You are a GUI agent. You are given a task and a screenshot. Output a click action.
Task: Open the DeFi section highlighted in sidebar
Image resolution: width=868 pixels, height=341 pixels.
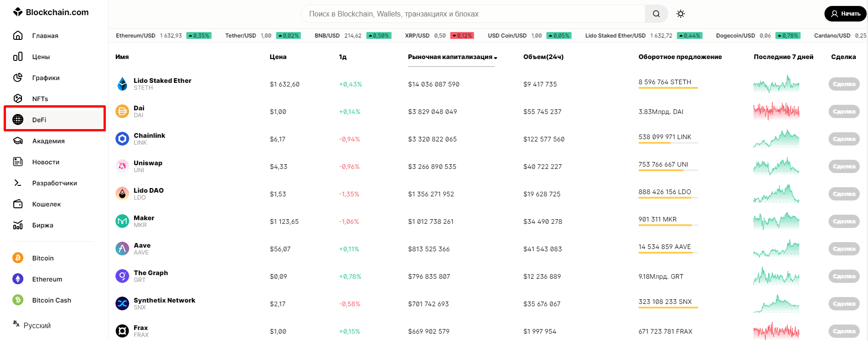point(40,119)
